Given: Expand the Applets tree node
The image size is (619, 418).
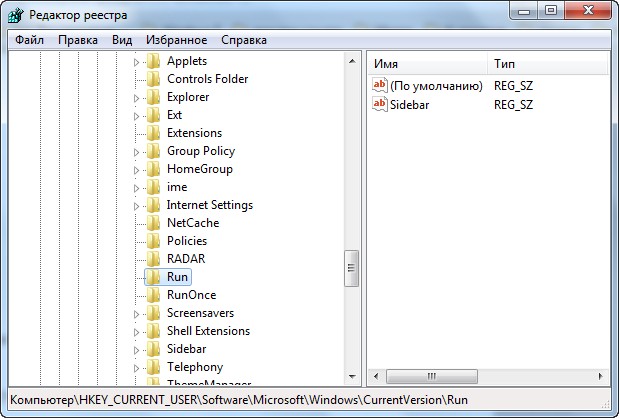Looking at the screenshot, I should [138, 62].
